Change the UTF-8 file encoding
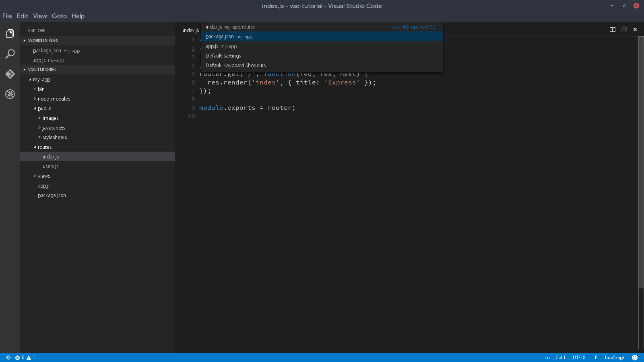This screenshot has width=644, height=362. (x=579, y=358)
